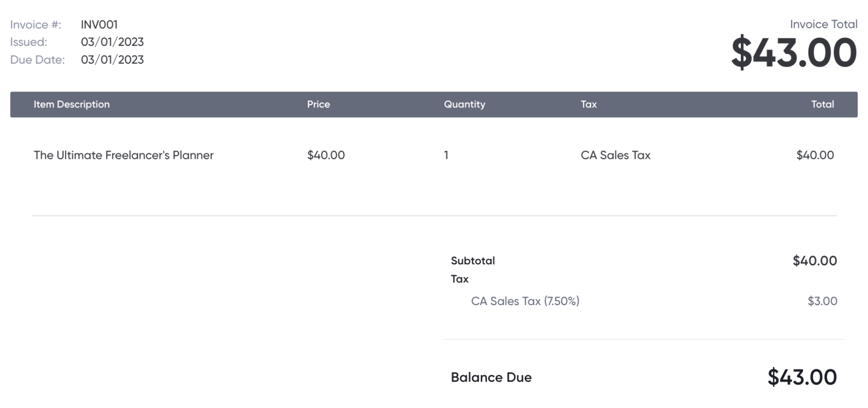This screenshot has width=868, height=408.
Task: Click CA Sales Tax in item row
Action: [615, 155]
